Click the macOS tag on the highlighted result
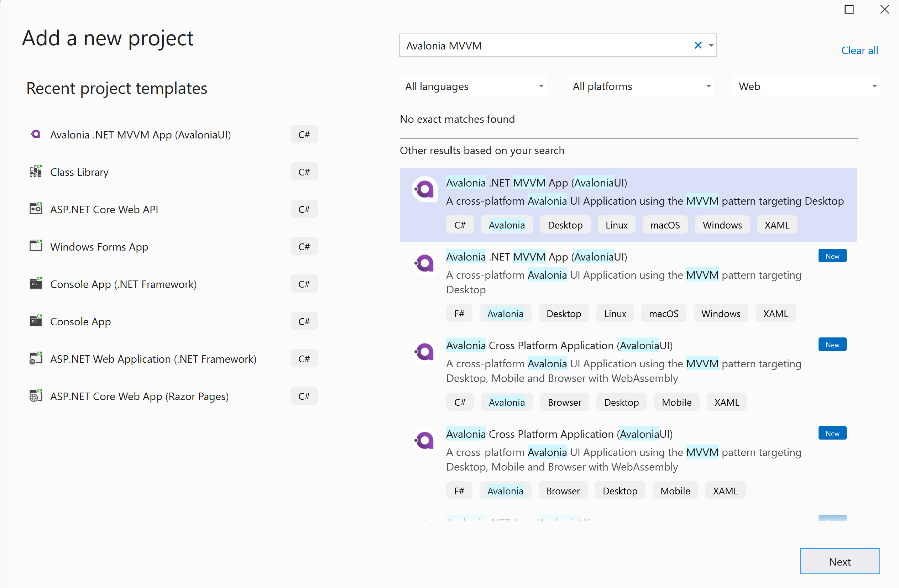 click(665, 225)
